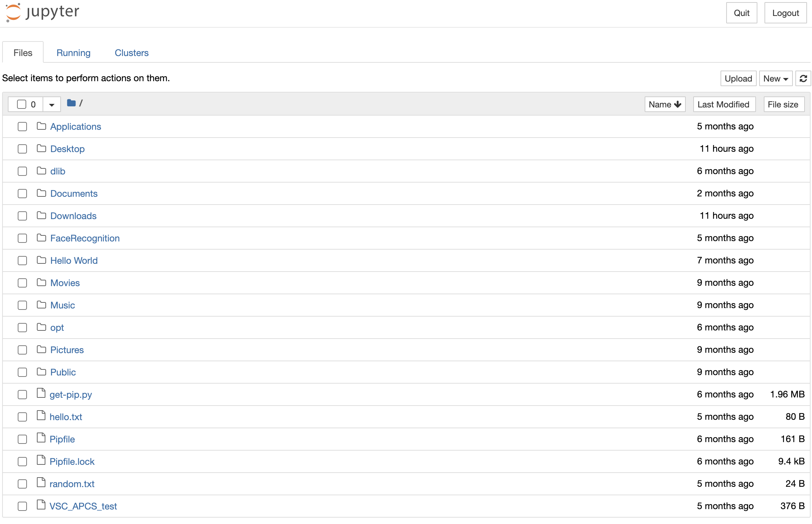
Task: Click the refresh file list icon
Action: point(803,78)
